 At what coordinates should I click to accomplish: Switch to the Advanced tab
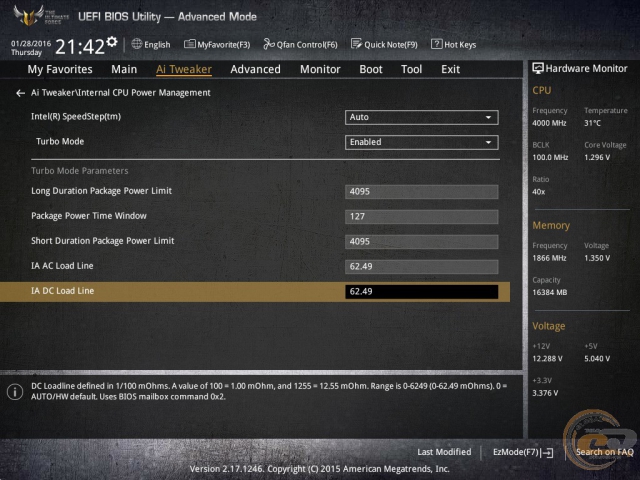(256, 69)
